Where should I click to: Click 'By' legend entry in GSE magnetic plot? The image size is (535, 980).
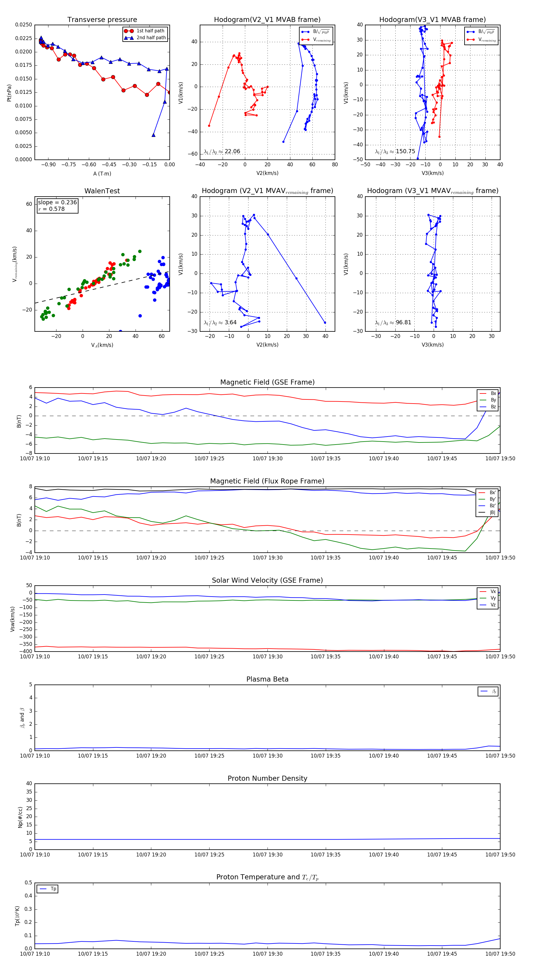pyautogui.click(x=488, y=400)
